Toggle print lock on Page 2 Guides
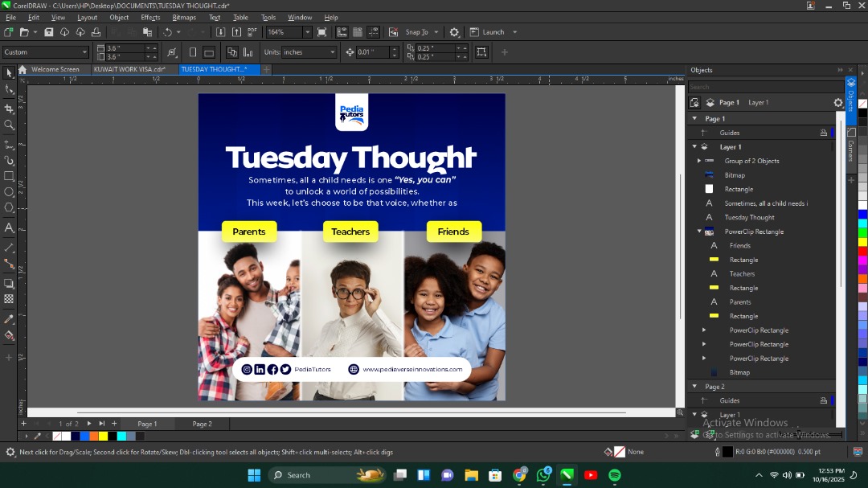The height and width of the screenshot is (488, 868). tap(823, 400)
